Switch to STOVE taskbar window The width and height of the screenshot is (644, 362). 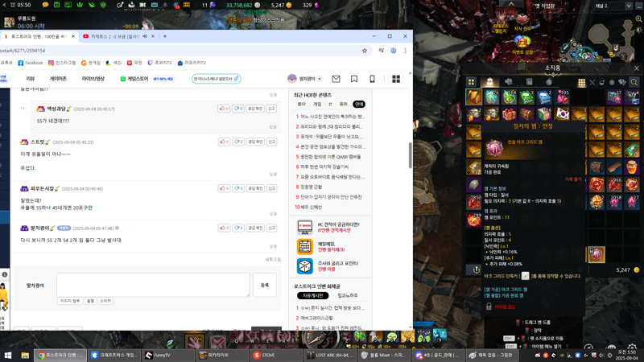pyautogui.click(x=275, y=355)
